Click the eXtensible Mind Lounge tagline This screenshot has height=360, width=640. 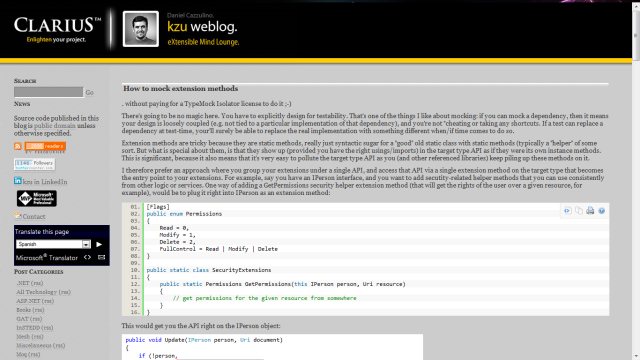point(203,42)
